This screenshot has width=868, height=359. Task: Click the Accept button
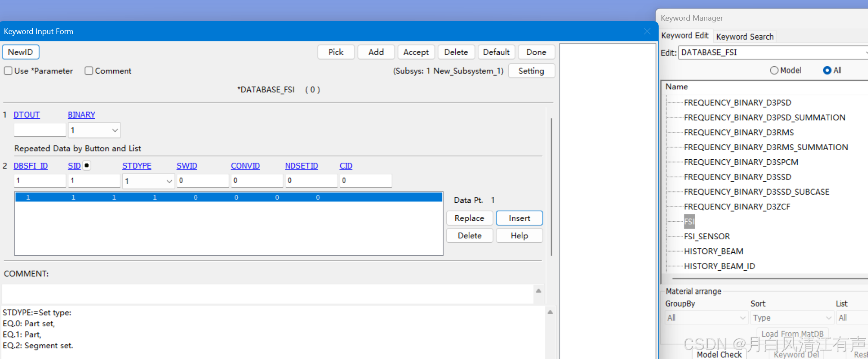coord(416,52)
